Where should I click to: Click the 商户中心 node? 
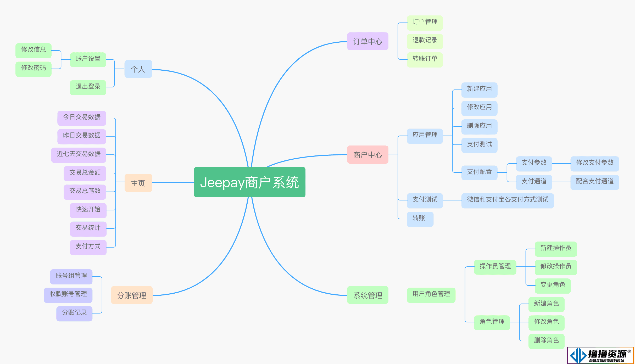point(367,155)
